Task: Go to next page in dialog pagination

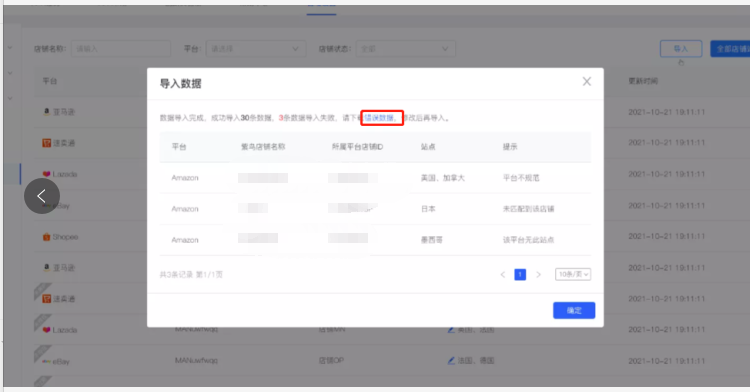Action: (x=538, y=274)
